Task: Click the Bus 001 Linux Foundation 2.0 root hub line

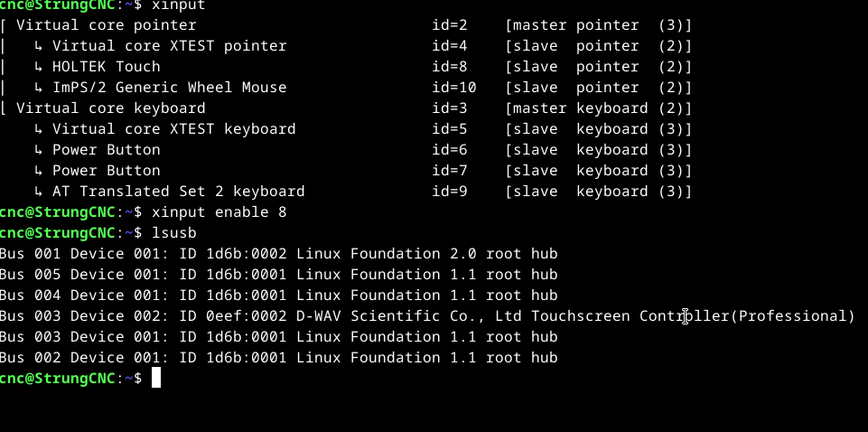Action: point(278,254)
